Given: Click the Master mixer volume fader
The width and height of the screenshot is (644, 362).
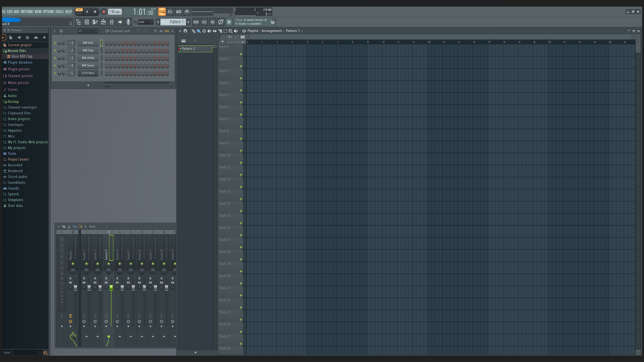Looking at the screenshot, I should (x=75, y=288).
